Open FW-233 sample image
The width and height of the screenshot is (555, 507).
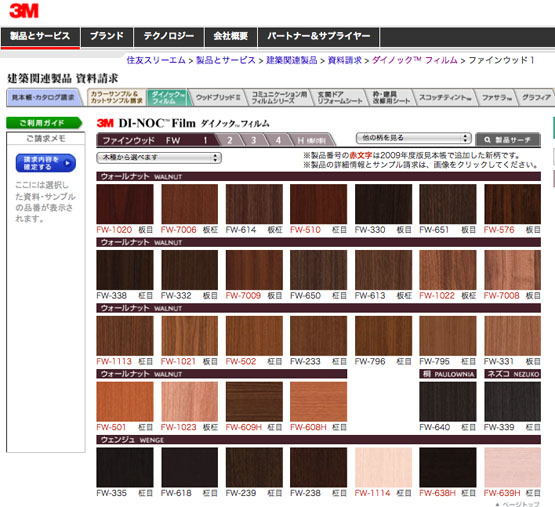(x=319, y=336)
